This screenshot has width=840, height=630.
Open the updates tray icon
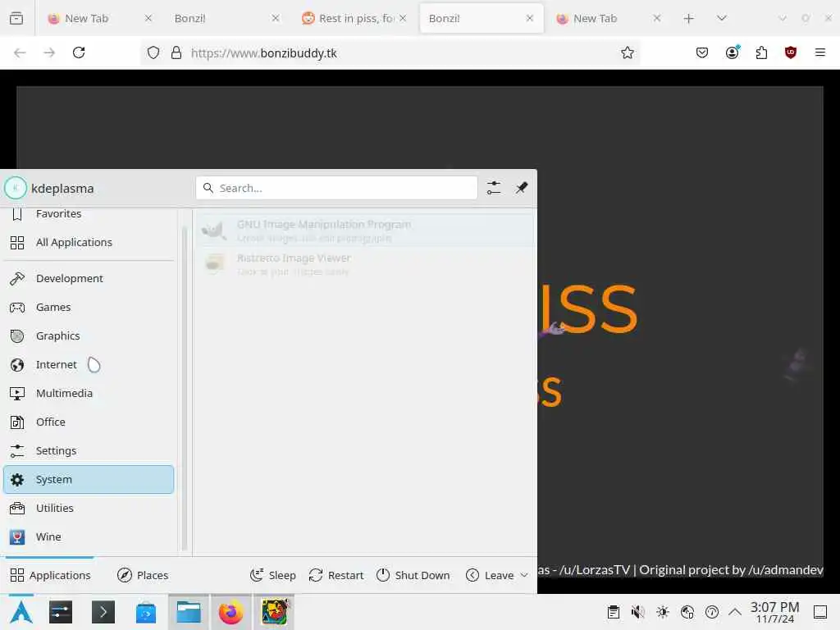tap(712, 612)
